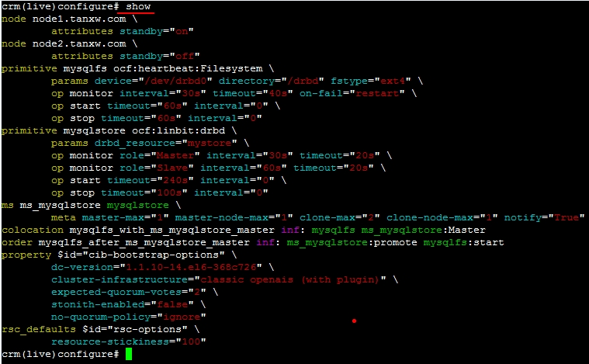The height and width of the screenshot is (364, 589).
Task: Click the standby="on" attribute
Action: 157,31
